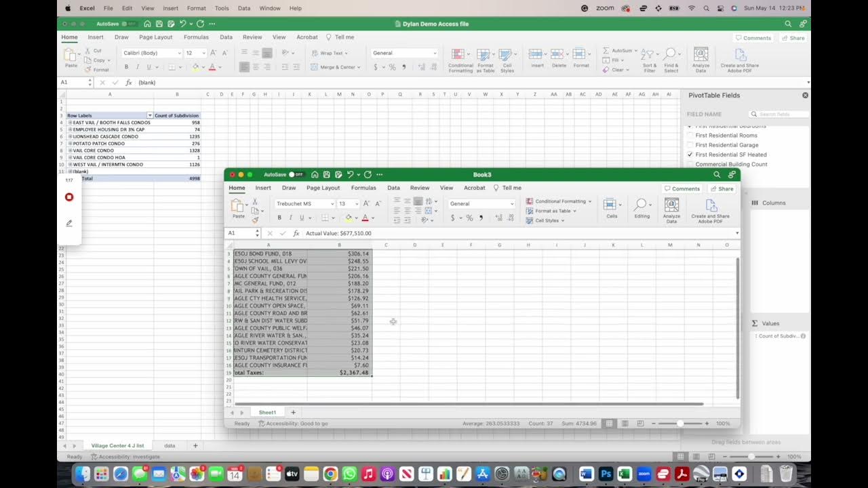Open Merge & Center dropdown
Viewport: 868px width, 488px height.
click(357, 67)
